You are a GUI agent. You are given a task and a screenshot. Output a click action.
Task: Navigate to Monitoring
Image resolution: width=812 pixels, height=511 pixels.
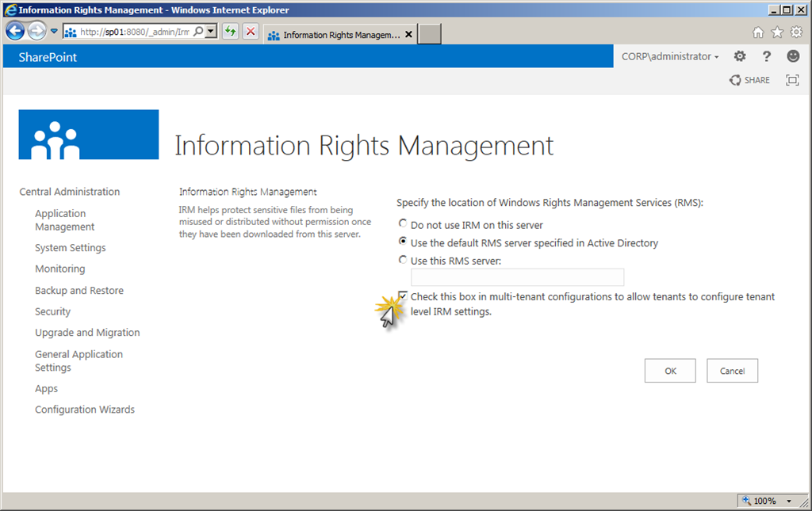60,269
